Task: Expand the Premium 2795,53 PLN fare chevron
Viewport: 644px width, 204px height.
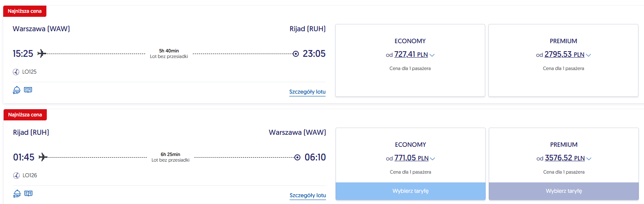Action: pyautogui.click(x=588, y=55)
